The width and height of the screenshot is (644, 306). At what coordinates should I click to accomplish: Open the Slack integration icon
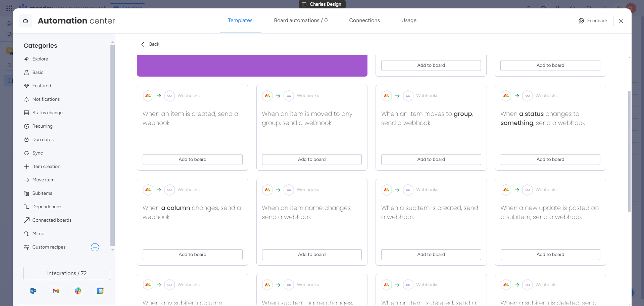pos(78,291)
